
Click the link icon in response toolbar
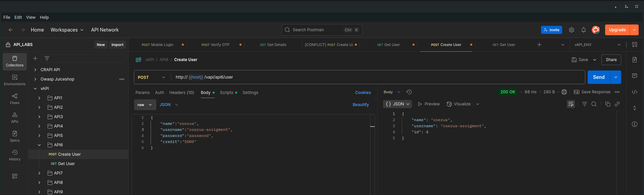click(617, 104)
